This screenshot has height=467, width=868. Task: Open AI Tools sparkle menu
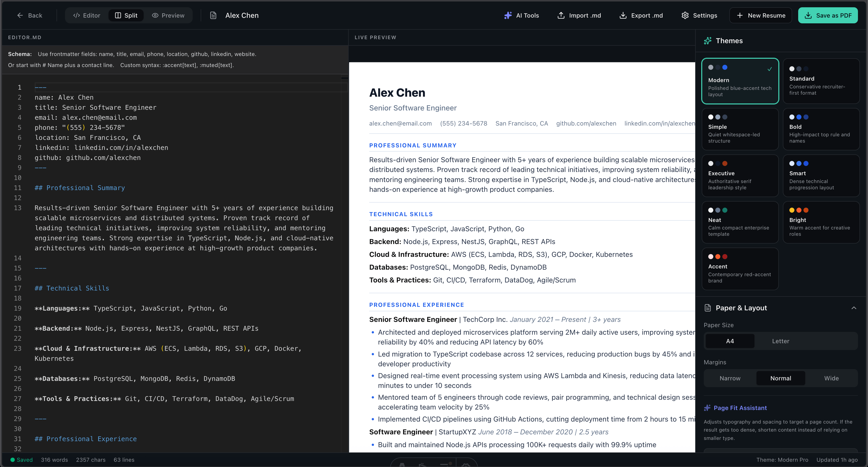point(522,16)
